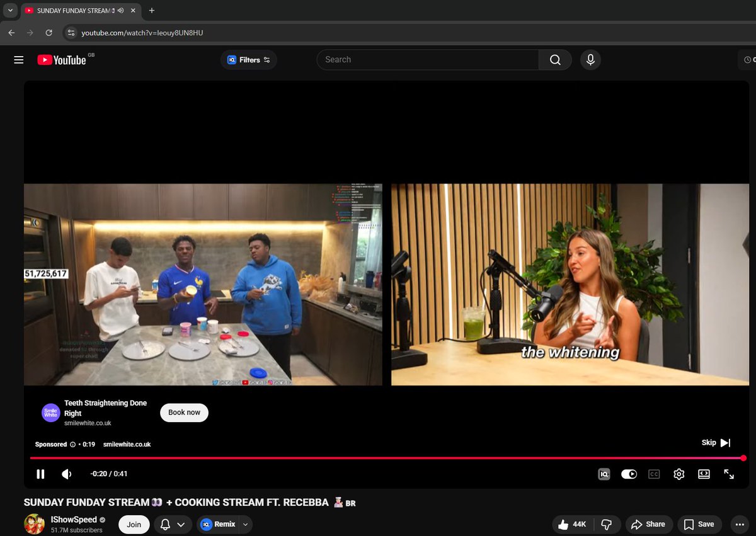Click the IQ icon in player controls
Screen dimensions: 756x536
click(604, 474)
